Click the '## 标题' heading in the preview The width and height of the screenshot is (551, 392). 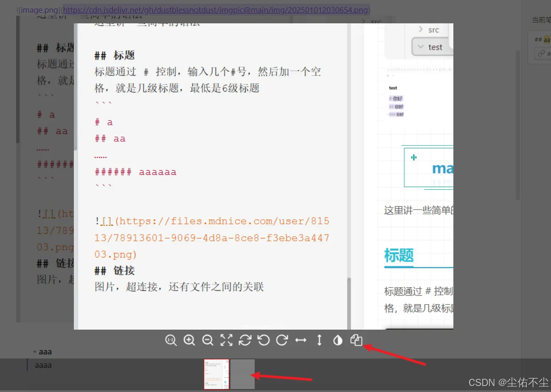point(115,55)
